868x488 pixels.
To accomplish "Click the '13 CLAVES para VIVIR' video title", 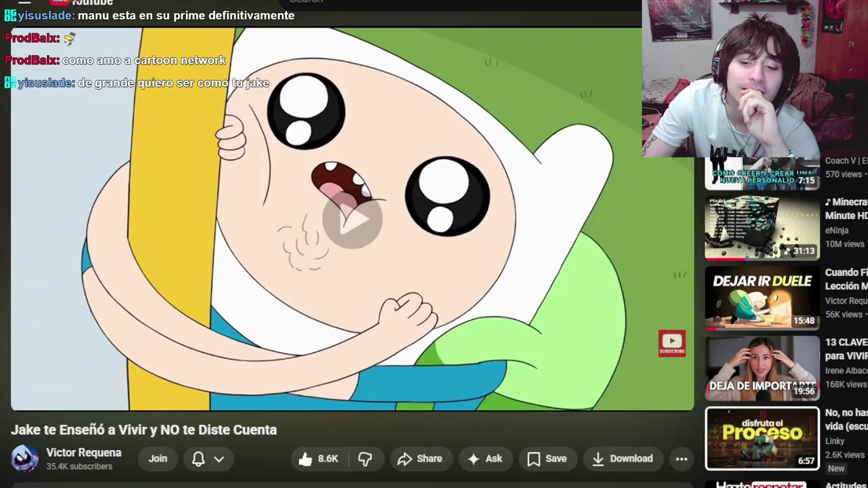I will pyautogui.click(x=846, y=349).
